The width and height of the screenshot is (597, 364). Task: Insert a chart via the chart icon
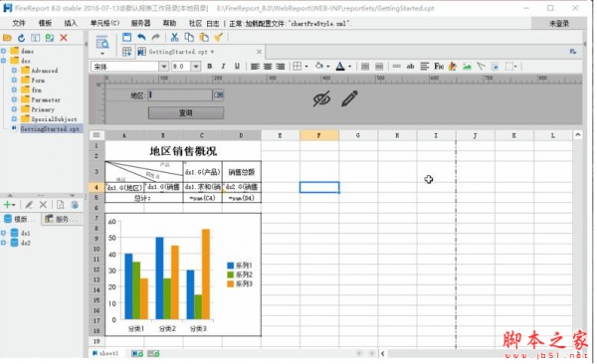(x=453, y=67)
